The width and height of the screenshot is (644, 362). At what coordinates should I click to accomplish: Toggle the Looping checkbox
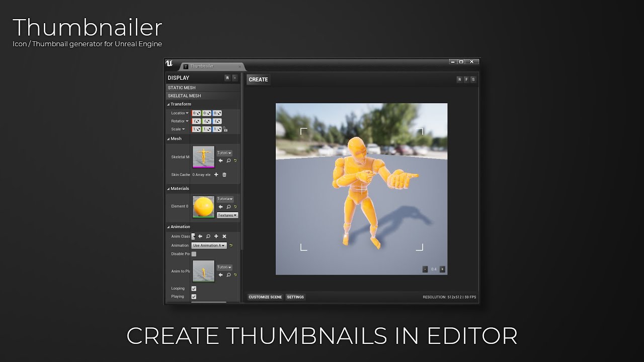[x=194, y=289]
